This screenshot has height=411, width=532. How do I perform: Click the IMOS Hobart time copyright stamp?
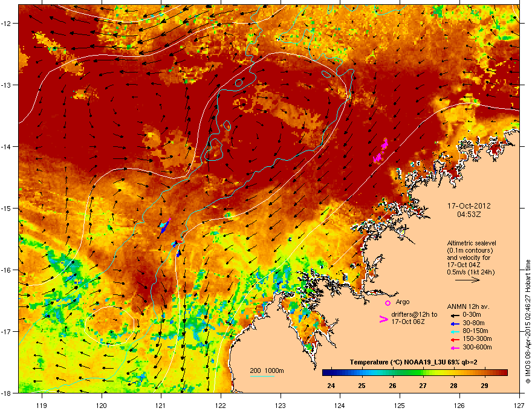click(x=528, y=322)
